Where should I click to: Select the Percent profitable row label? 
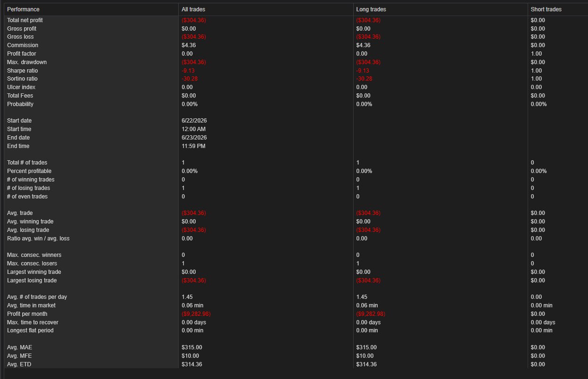pyautogui.click(x=29, y=171)
